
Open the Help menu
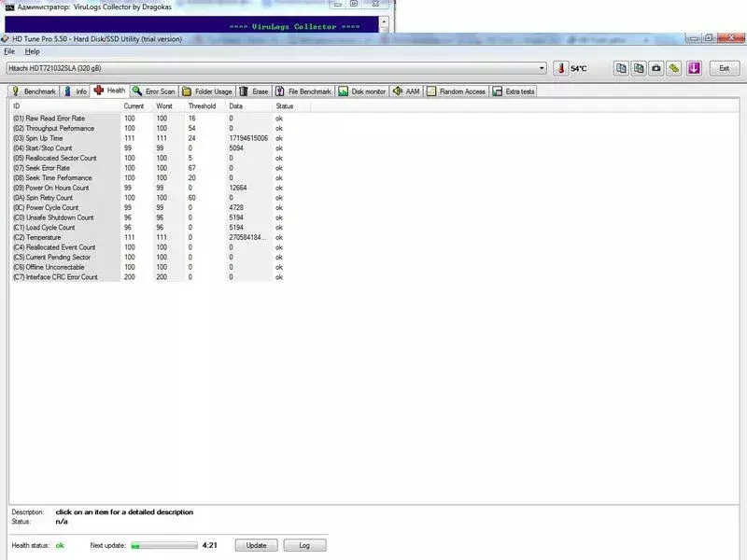[x=32, y=51]
